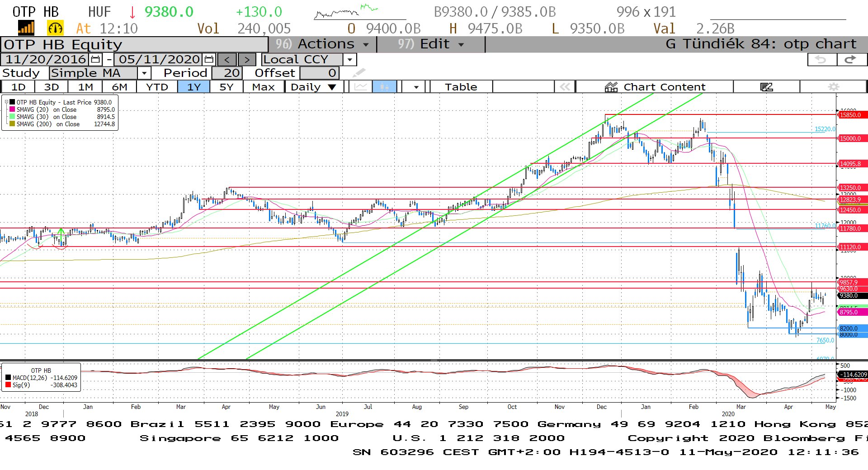Image resolution: width=868 pixels, height=470 pixels.
Task: Go to the previous date range with the left arrow
Action: (227, 60)
